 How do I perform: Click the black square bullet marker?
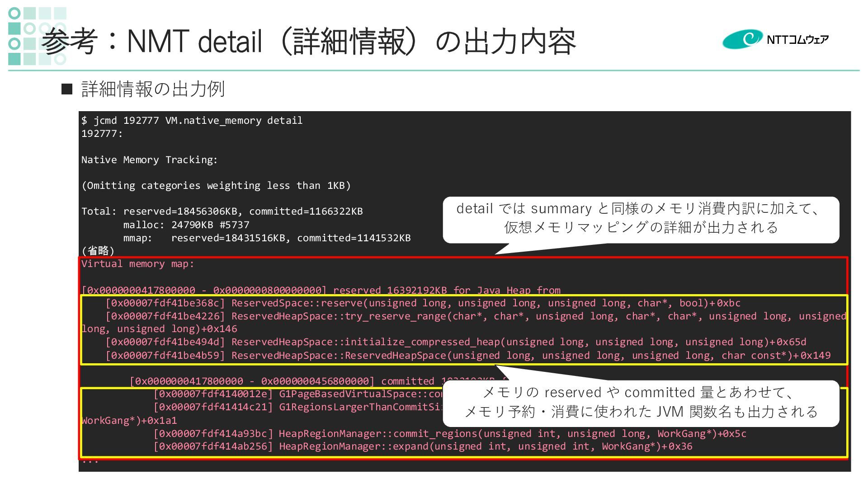tap(67, 89)
